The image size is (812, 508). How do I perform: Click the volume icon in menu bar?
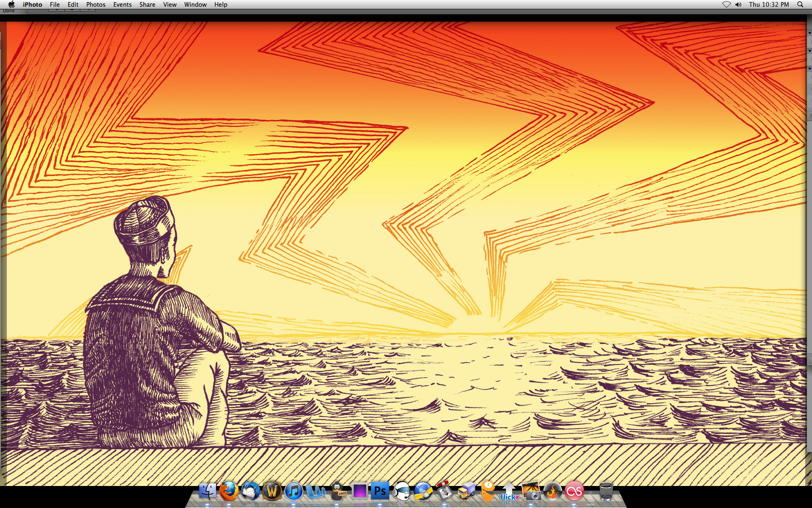click(x=738, y=5)
